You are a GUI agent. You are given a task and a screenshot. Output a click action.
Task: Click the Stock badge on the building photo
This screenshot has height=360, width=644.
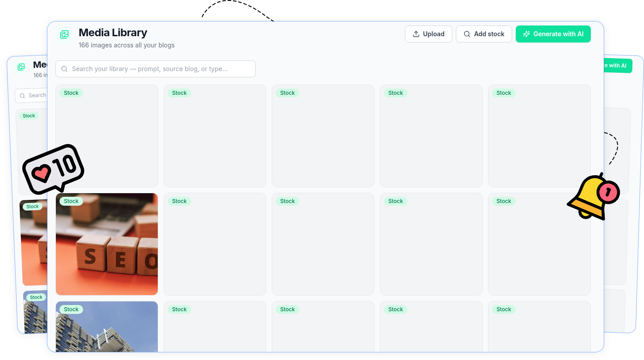(71, 309)
